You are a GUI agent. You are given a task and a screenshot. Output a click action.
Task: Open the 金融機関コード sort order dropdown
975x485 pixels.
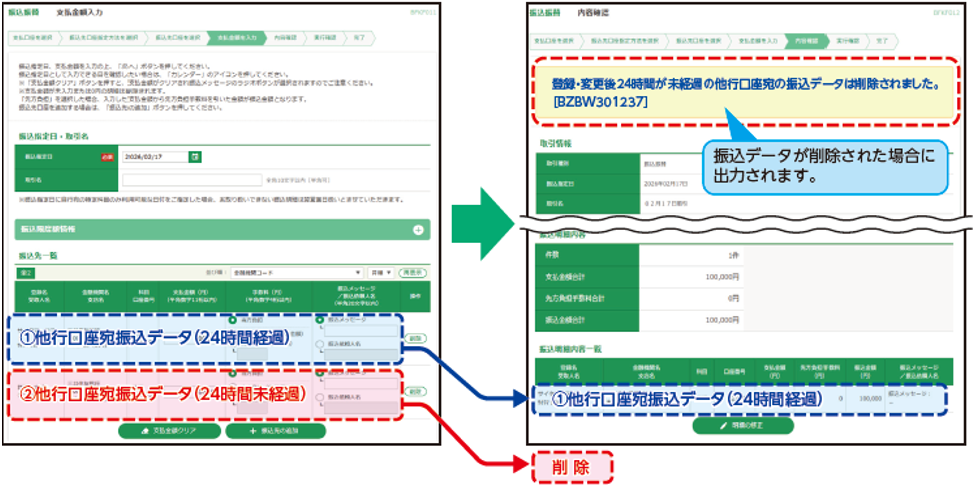tap(294, 272)
